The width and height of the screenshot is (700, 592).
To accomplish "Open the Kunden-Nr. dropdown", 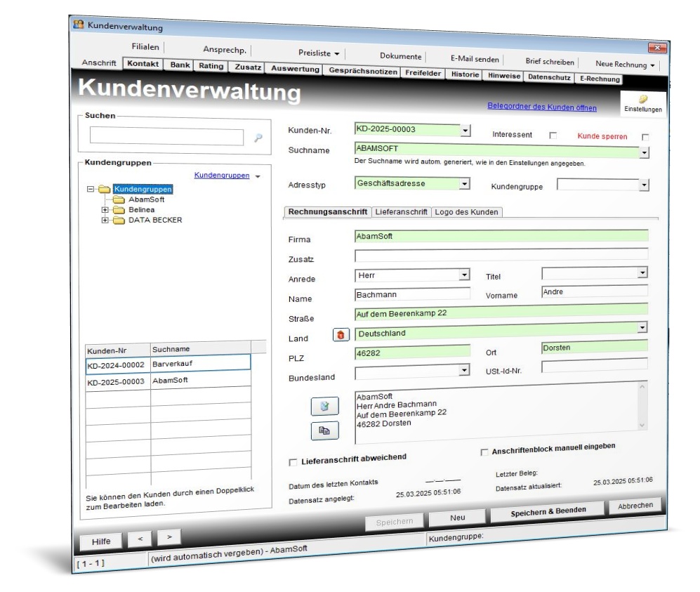I will coord(465,131).
